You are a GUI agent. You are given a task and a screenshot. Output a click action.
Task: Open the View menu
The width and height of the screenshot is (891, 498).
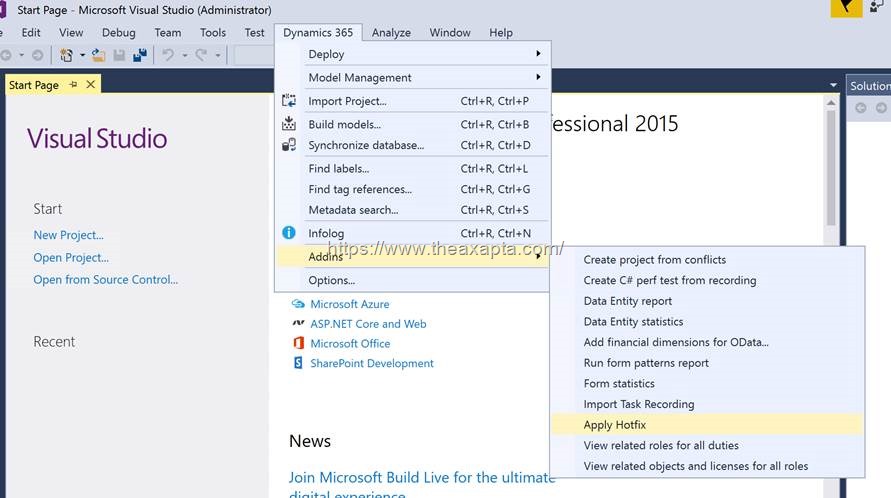[x=71, y=32]
